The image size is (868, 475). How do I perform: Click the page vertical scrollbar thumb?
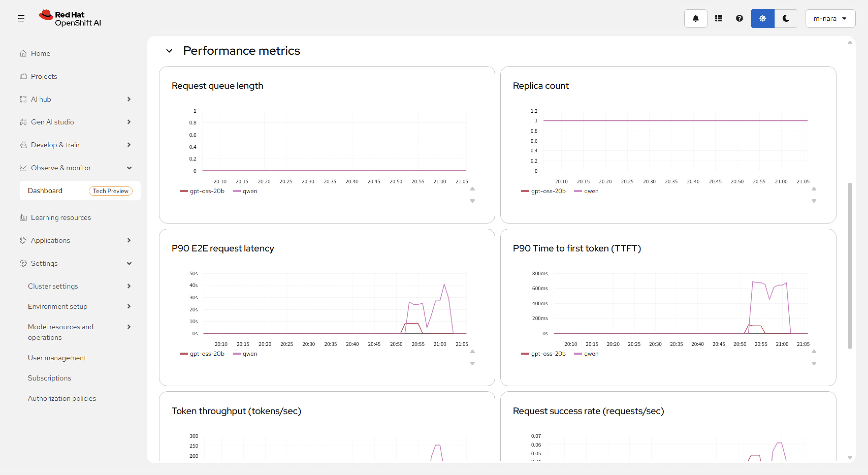[x=850, y=266]
